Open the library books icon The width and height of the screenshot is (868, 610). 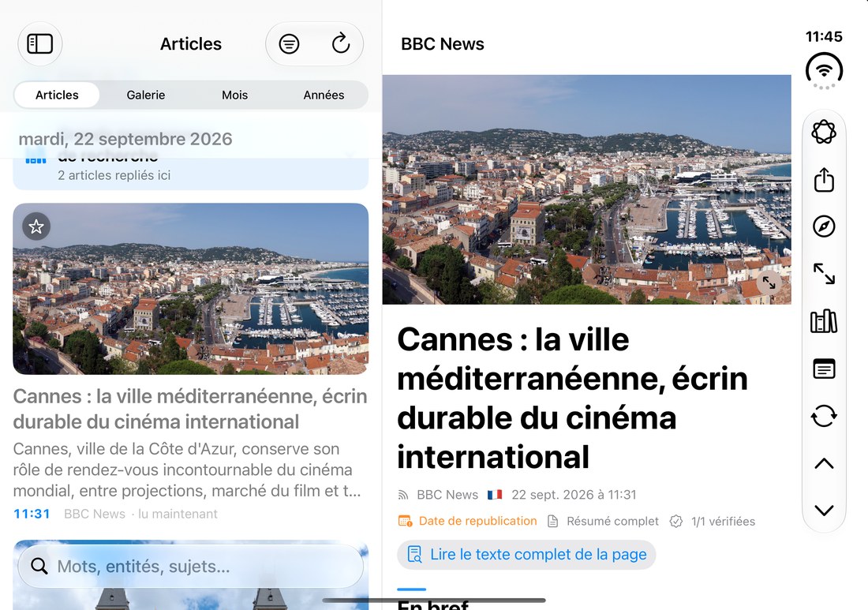coord(824,321)
